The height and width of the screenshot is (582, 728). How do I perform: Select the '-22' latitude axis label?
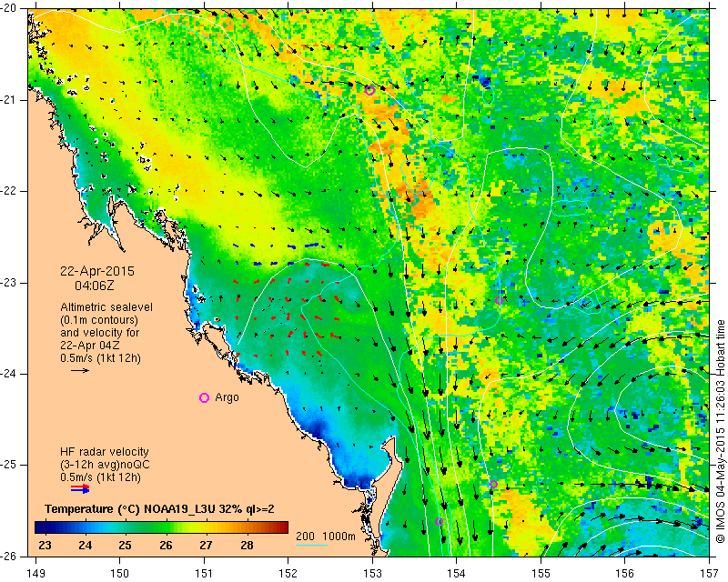click(x=9, y=191)
